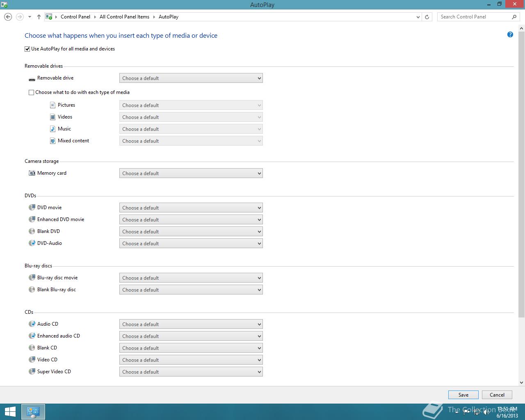Click the Audio CD icon

pyautogui.click(x=32, y=324)
